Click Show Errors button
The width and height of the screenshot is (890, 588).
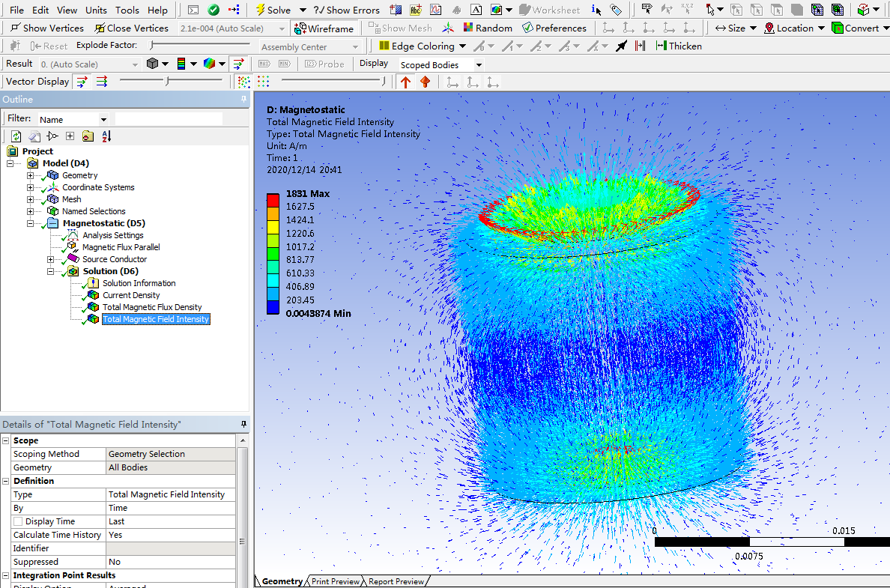(347, 10)
